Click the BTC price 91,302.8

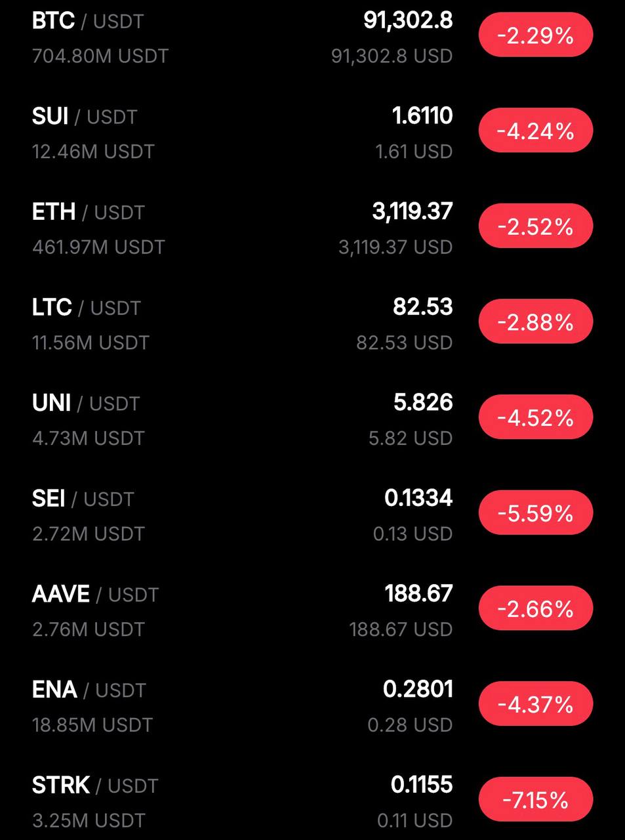click(x=408, y=21)
